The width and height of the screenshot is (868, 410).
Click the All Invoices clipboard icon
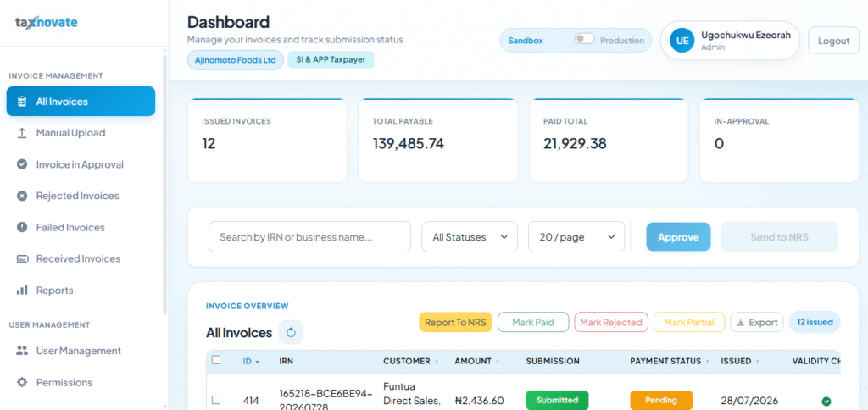point(22,102)
